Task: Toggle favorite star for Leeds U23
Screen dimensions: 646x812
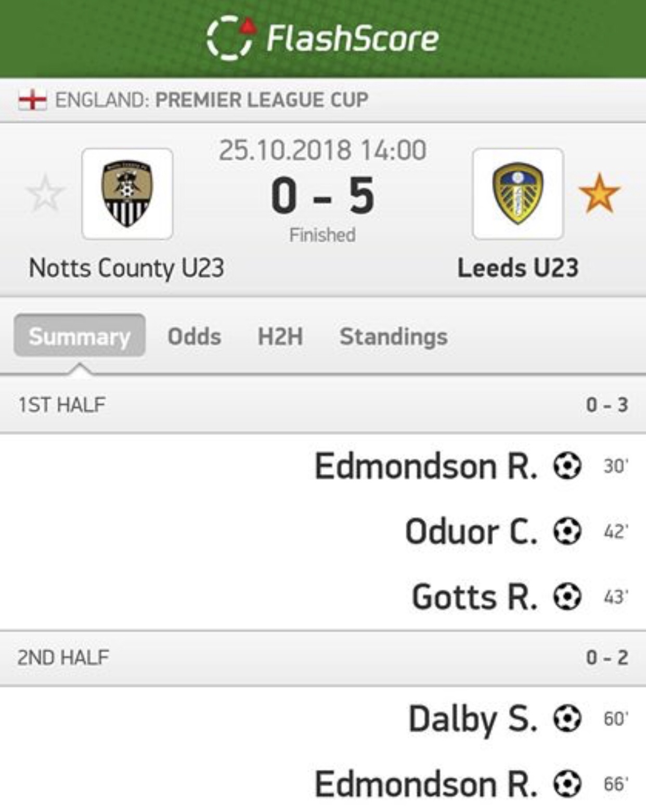Action: click(x=599, y=194)
